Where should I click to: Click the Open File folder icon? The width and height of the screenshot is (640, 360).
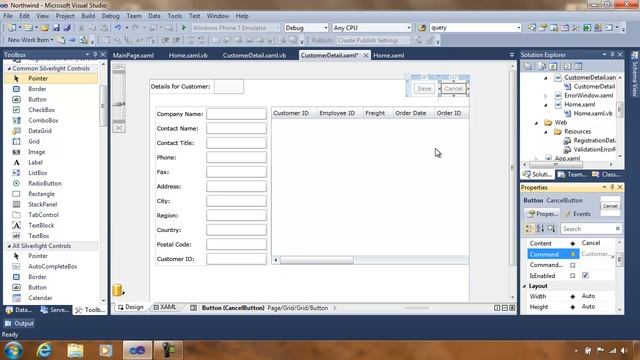[x=45, y=28]
